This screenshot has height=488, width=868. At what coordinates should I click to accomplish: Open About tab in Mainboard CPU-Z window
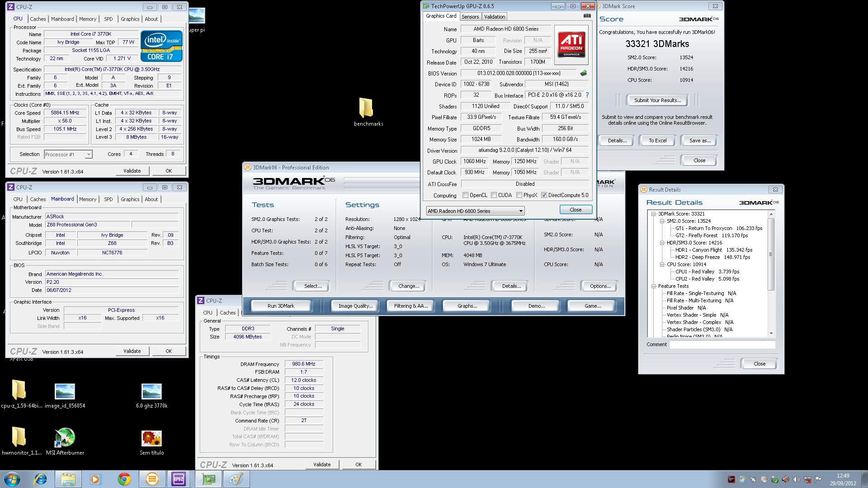[x=151, y=199]
